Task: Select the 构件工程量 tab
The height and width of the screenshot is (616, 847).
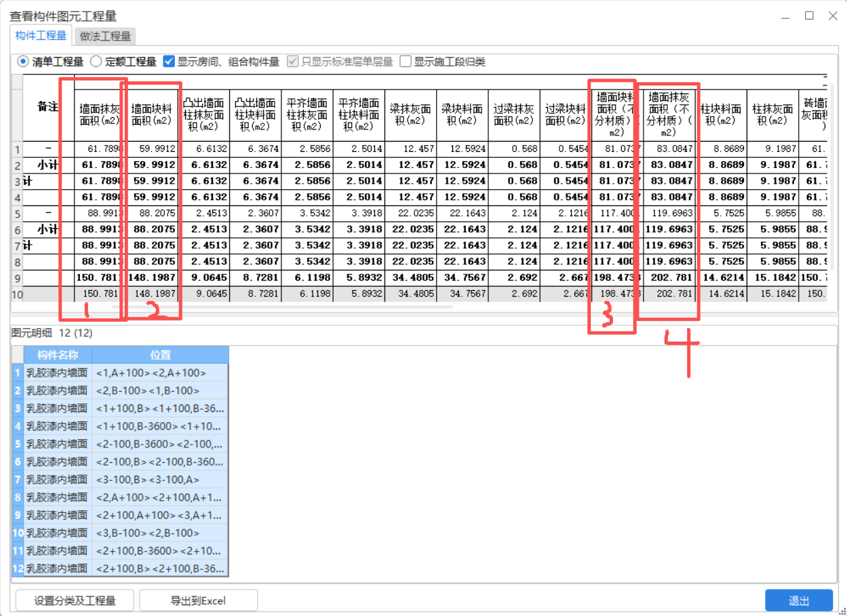Action: click(41, 35)
